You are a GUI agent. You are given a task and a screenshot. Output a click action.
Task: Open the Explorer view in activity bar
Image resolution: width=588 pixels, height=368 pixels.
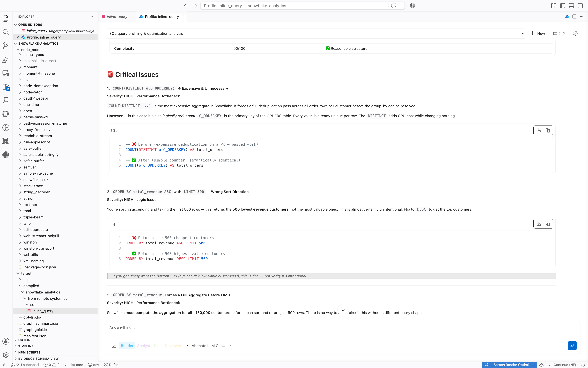6,18
